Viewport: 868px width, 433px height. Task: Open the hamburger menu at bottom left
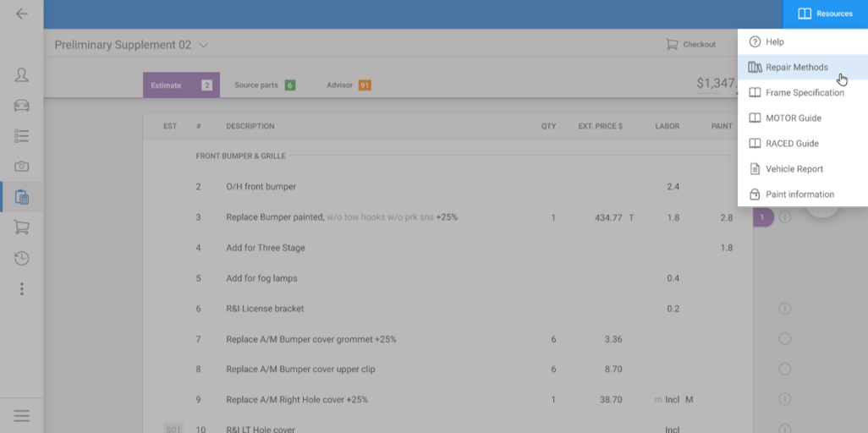point(22,415)
